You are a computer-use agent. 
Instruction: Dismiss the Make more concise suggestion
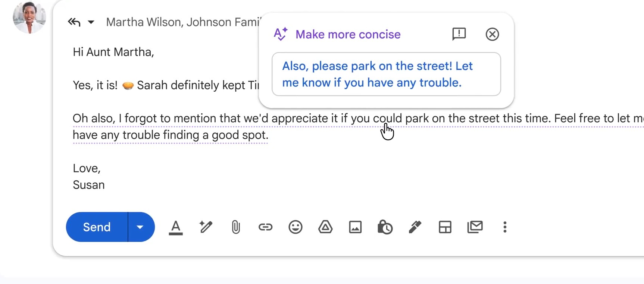[x=492, y=34]
